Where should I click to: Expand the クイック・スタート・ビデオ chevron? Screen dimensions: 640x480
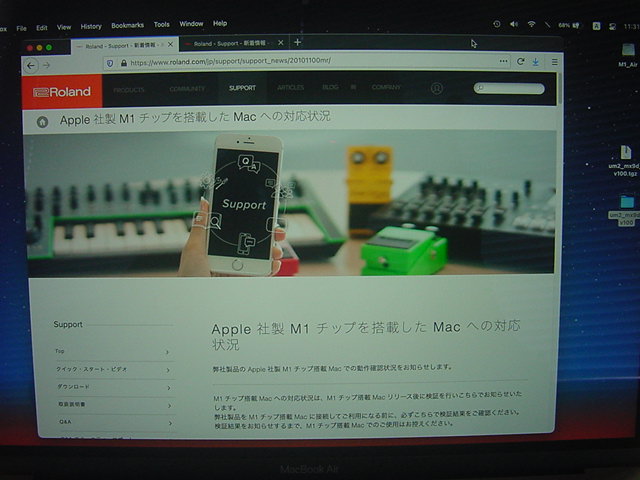pos(168,370)
